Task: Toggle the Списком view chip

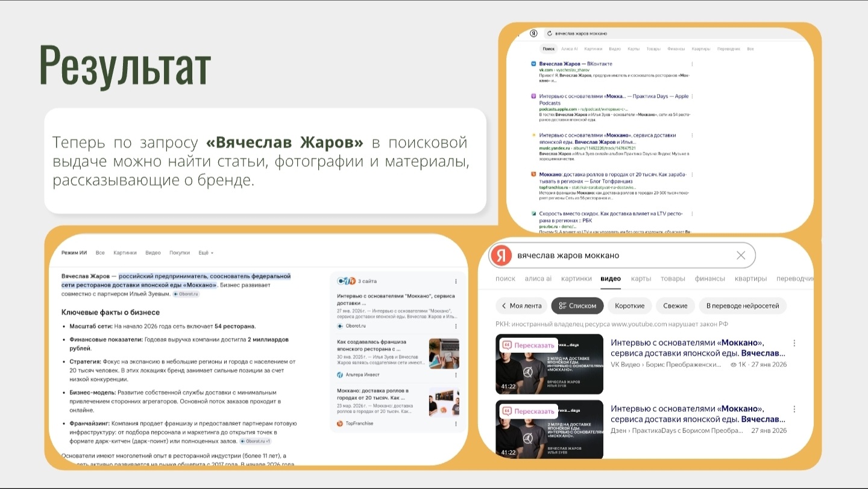Action: point(577,306)
